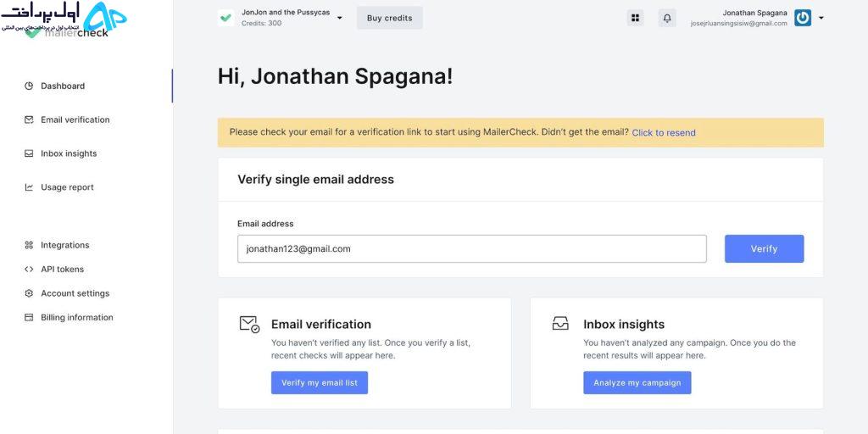Click the Jonathan Spagana name in header
The width and height of the screenshot is (868, 434).
tap(754, 13)
